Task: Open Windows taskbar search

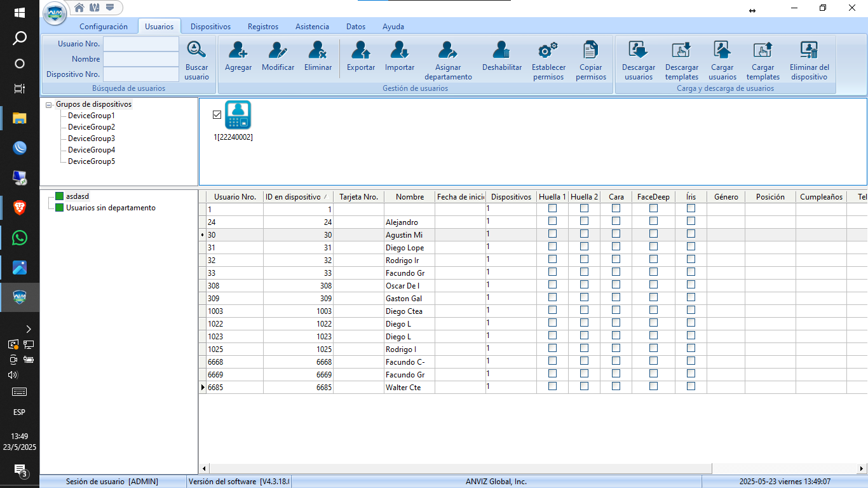Action: coord(20,38)
